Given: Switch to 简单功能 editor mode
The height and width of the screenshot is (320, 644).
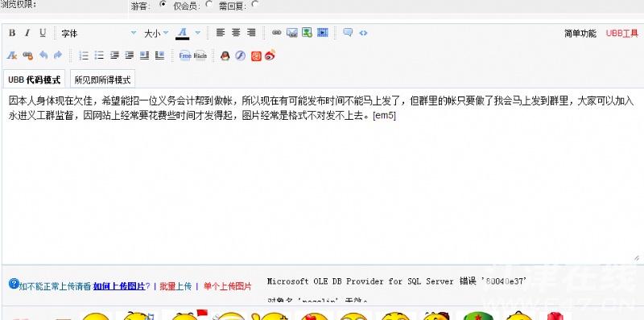Looking at the screenshot, I should (x=580, y=34).
